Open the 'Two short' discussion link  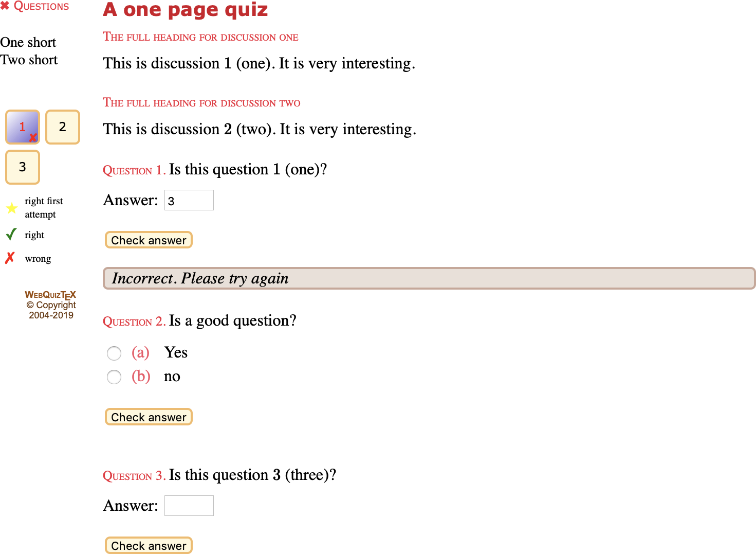[29, 60]
